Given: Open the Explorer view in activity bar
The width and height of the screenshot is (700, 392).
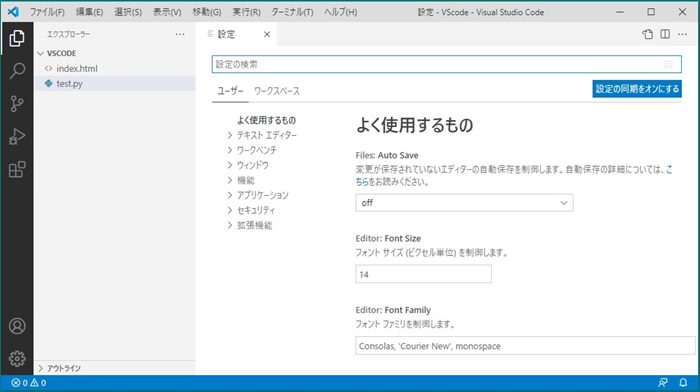Looking at the screenshot, I should [17, 38].
